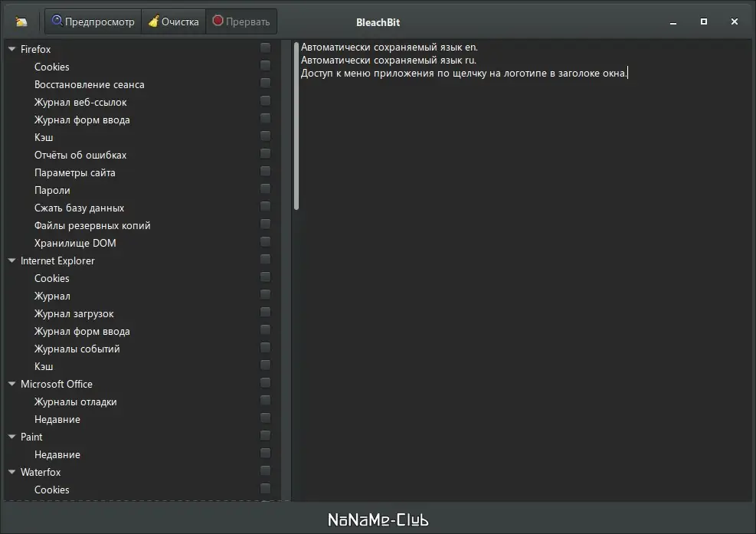This screenshot has height=534, width=756.
Task: Click the cleaner list vertical scrollbar
Action: pos(296,126)
